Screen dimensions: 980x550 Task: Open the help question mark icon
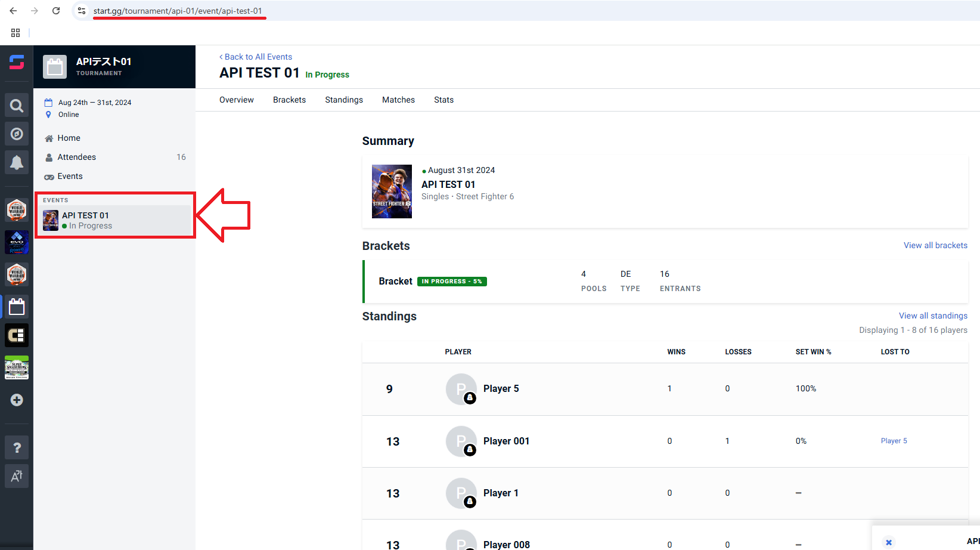(17, 447)
